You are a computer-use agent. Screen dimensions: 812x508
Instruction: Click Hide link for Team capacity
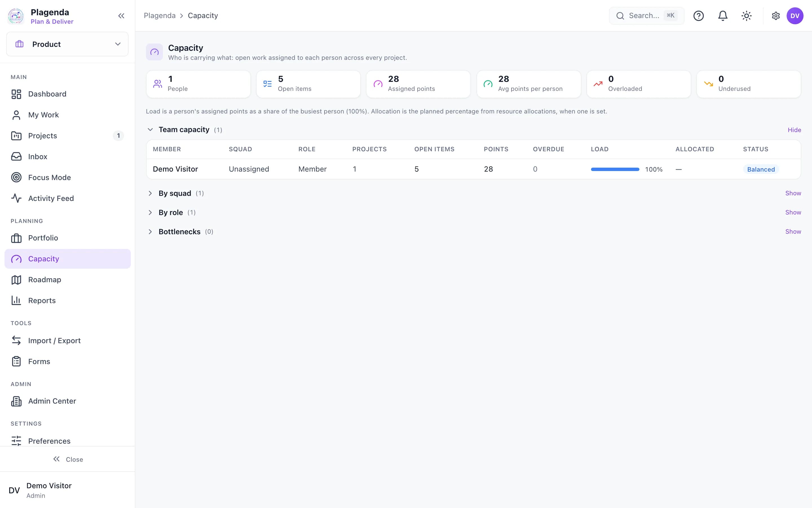click(x=794, y=130)
